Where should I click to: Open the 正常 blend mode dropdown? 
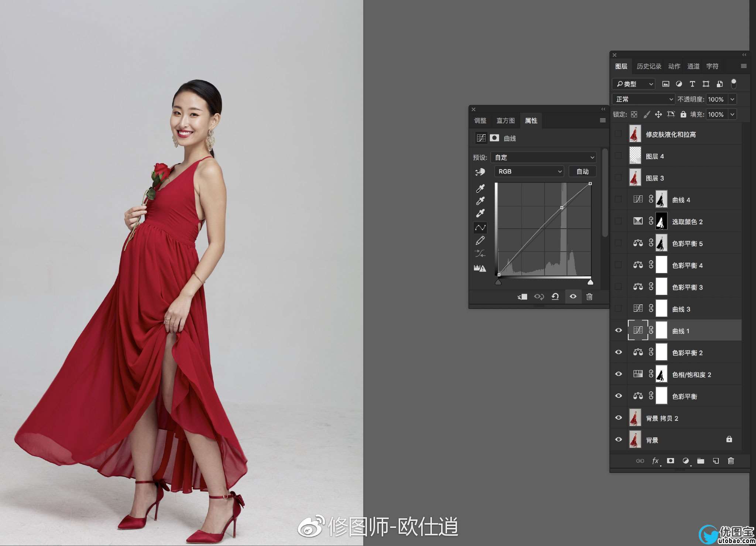(644, 99)
